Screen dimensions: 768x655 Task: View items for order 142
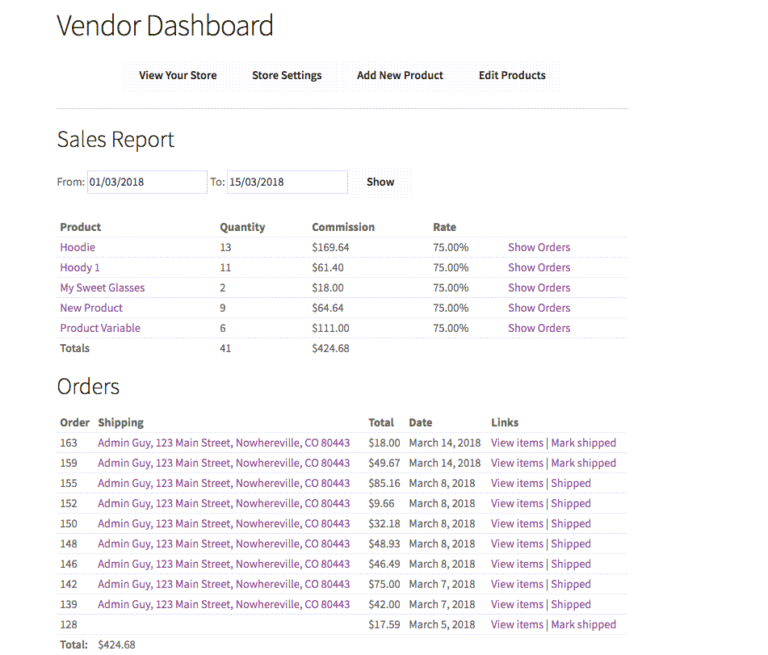tap(517, 584)
